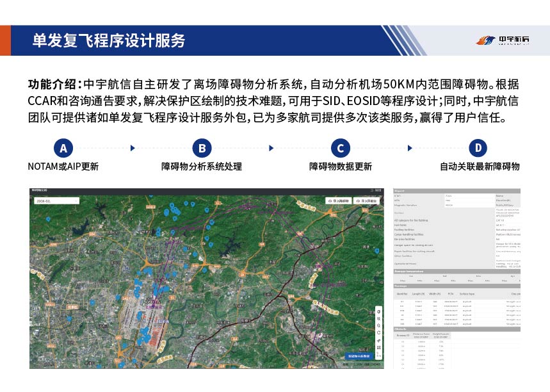Click the Surface type column header
Screen dimensions: 550x392
(x=467, y=294)
